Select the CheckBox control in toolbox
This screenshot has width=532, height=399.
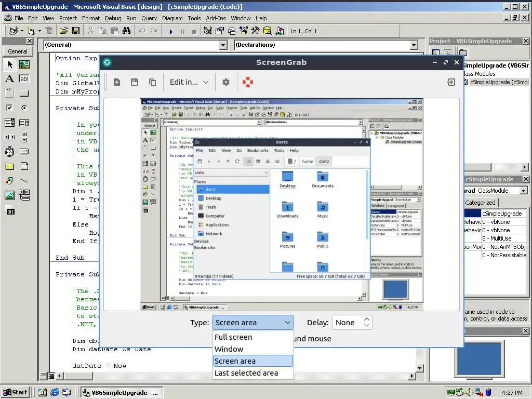(10, 108)
